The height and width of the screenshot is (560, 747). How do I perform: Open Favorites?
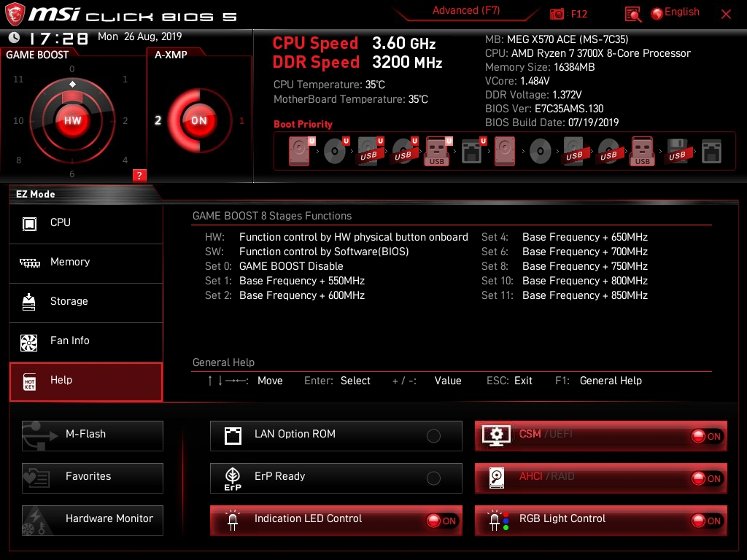93,478
